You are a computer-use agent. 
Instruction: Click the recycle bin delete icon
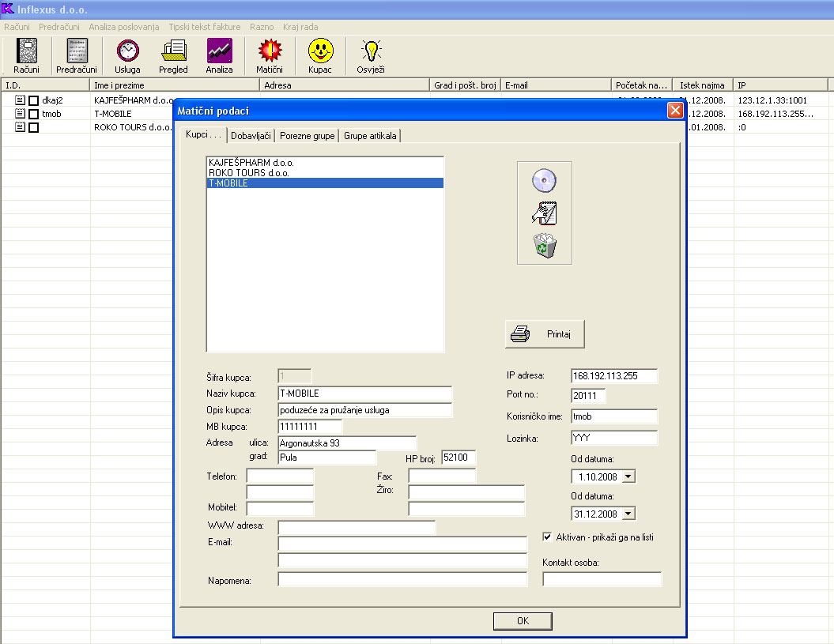(x=544, y=246)
